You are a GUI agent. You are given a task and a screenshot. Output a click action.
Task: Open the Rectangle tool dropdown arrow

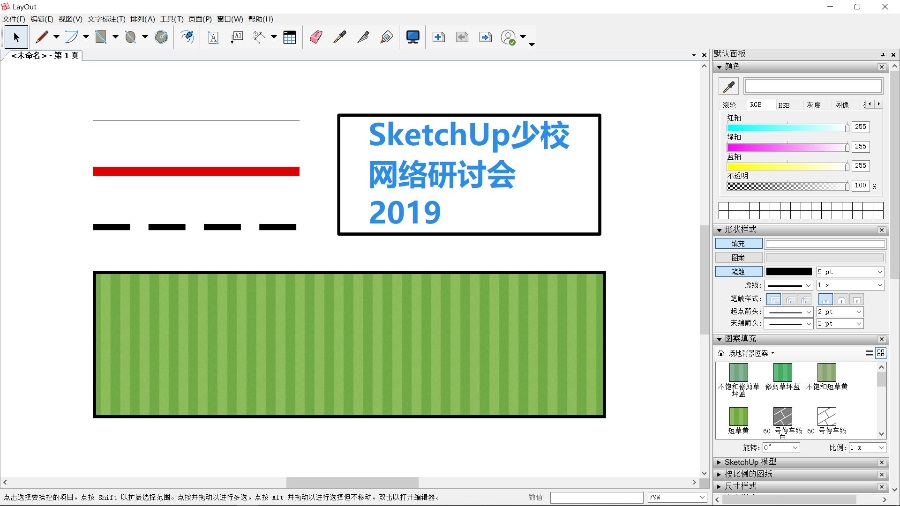(x=115, y=37)
